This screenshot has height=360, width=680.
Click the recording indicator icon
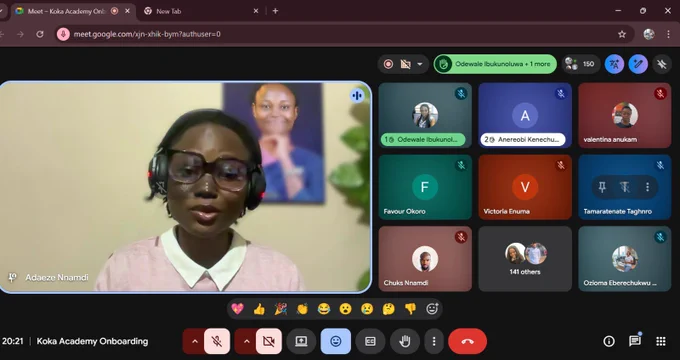click(388, 64)
